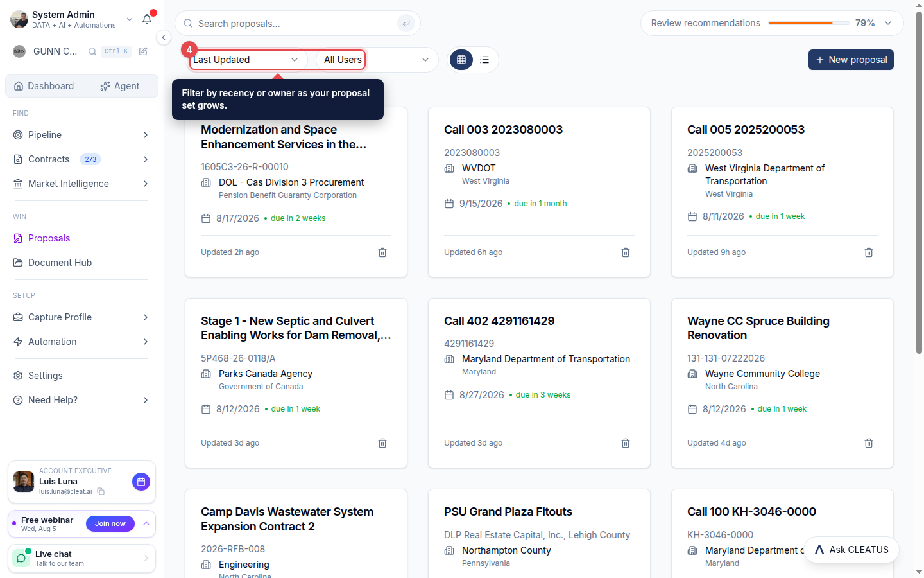Click the search submit enter icon
The image size is (924, 578).
point(406,24)
